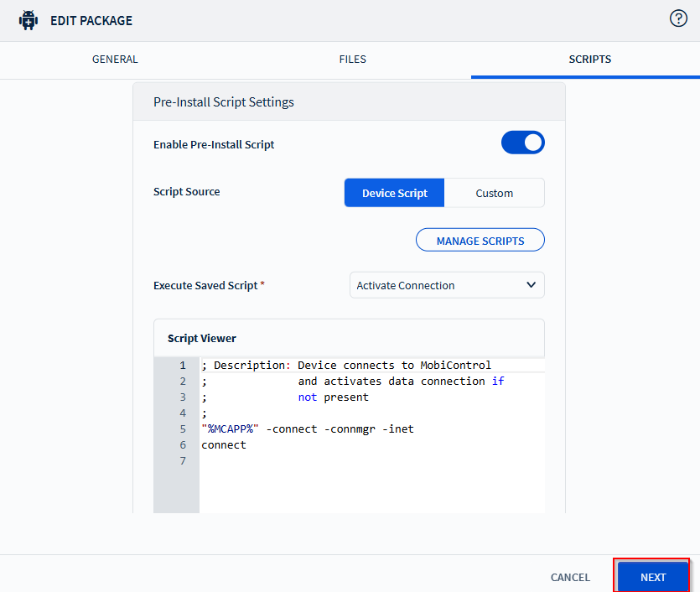Select the Custom script source option
Image resolution: width=700 pixels, height=592 pixels.
pos(494,193)
